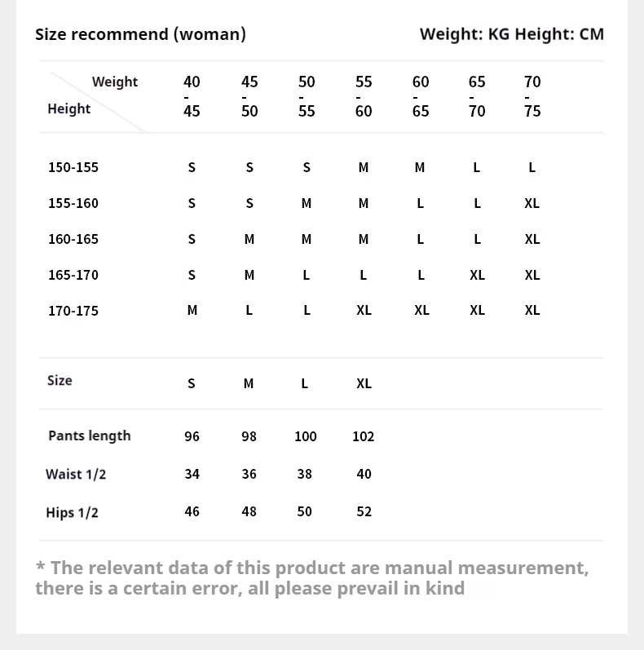Select the hips value 52
Screen dimensions: 644x650
coord(364,511)
